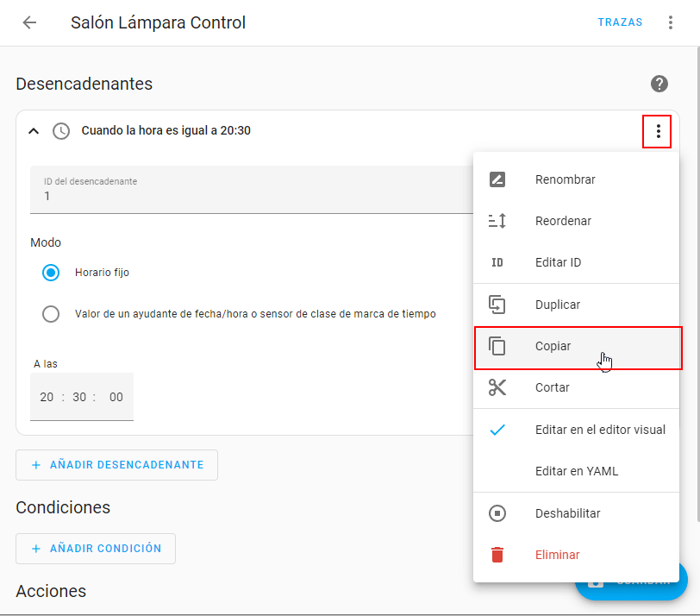Choose Editar en el editor visual
Screen dimensions: 700x616
pos(599,430)
